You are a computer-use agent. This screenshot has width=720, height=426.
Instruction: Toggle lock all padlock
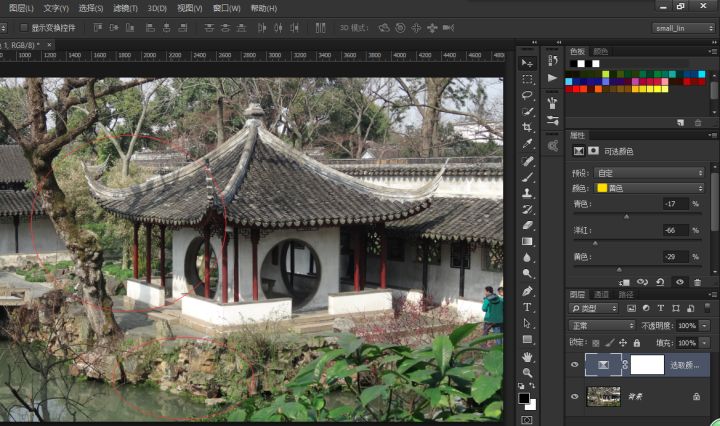tap(636, 343)
